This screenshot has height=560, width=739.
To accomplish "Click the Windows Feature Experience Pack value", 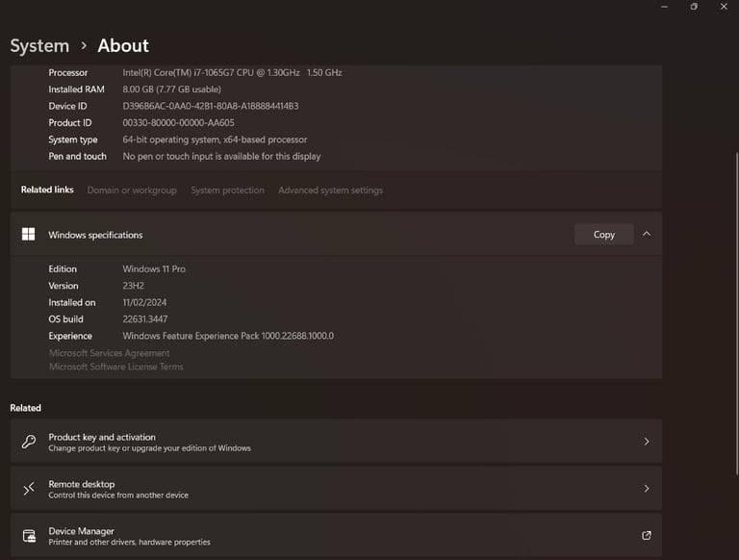I will [x=228, y=336].
